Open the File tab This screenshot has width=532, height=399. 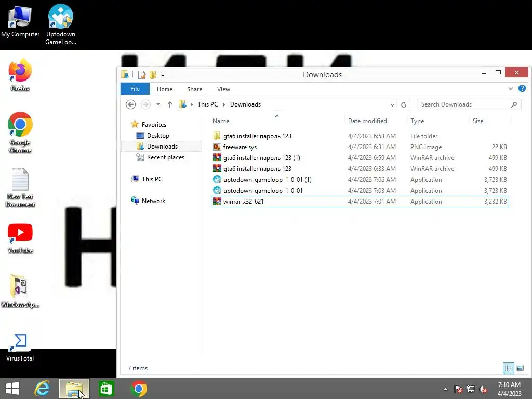coord(135,89)
